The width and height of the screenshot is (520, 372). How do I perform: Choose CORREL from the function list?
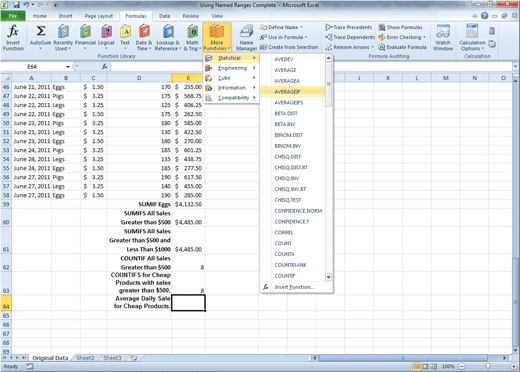(x=292, y=232)
